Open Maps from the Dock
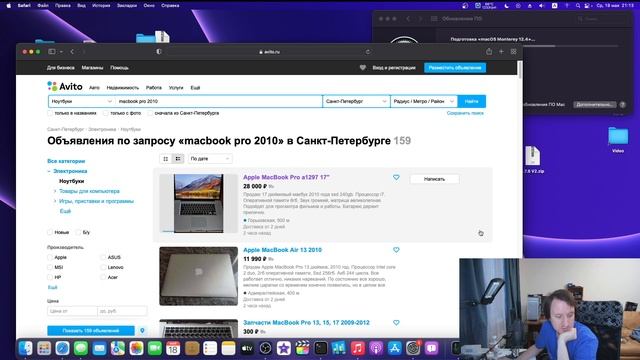This screenshot has width=640, height=360. coord(118,348)
